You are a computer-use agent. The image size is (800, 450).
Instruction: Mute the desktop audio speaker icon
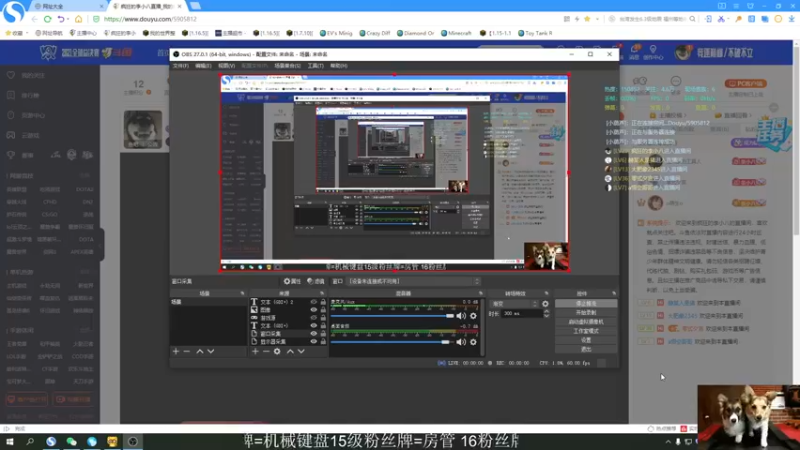coord(461,342)
